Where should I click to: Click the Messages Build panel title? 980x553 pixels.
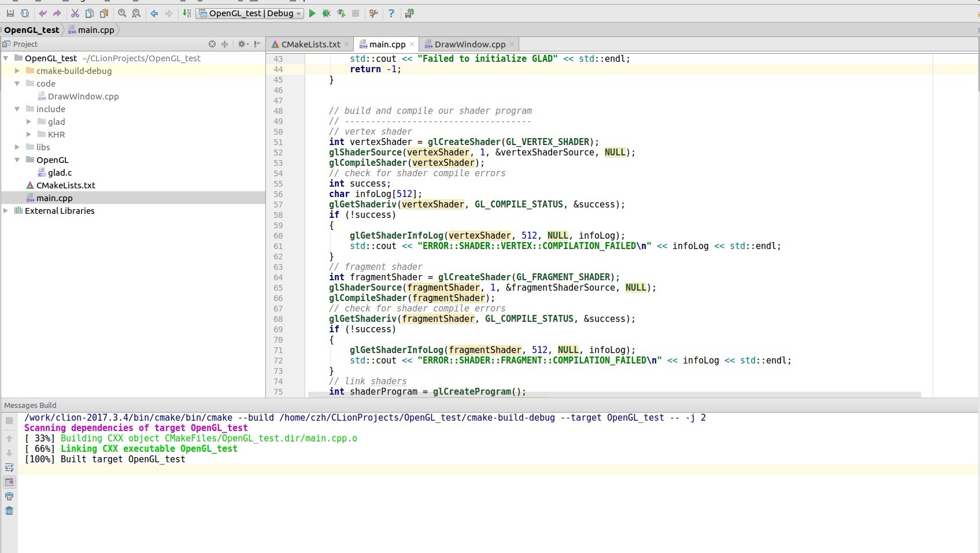30,405
